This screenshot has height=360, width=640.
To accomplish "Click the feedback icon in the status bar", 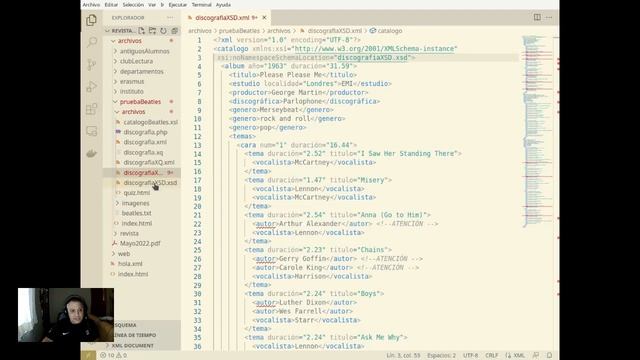I will pos(536,356).
